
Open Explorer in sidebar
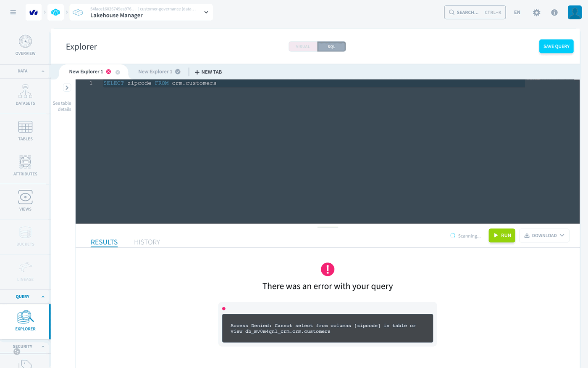point(25,321)
